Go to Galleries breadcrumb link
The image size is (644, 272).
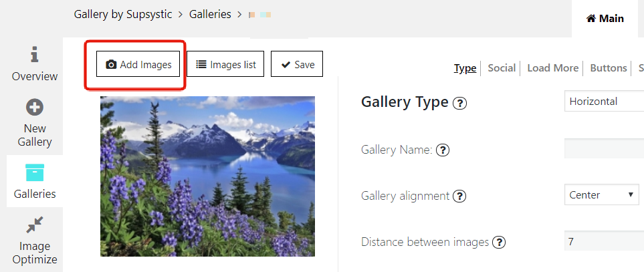[x=210, y=14]
